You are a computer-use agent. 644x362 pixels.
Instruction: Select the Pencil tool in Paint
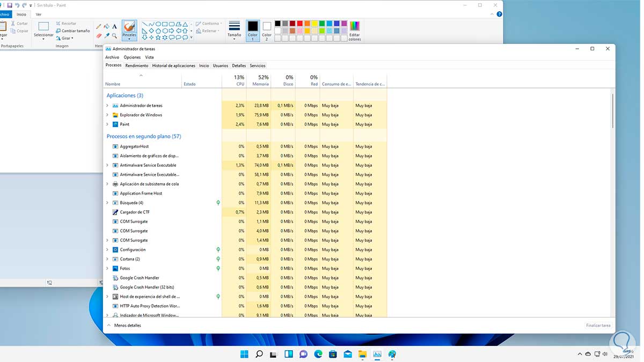click(98, 26)
